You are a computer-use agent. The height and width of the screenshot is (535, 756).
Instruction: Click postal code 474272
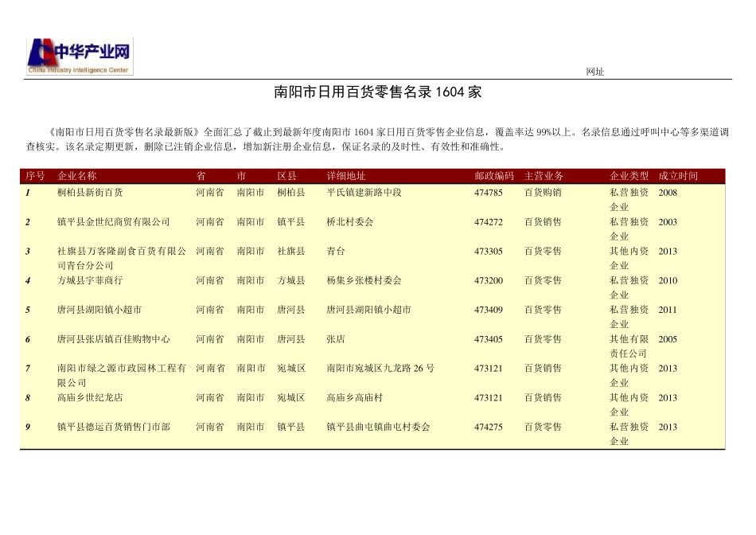(x=489, y=222)
